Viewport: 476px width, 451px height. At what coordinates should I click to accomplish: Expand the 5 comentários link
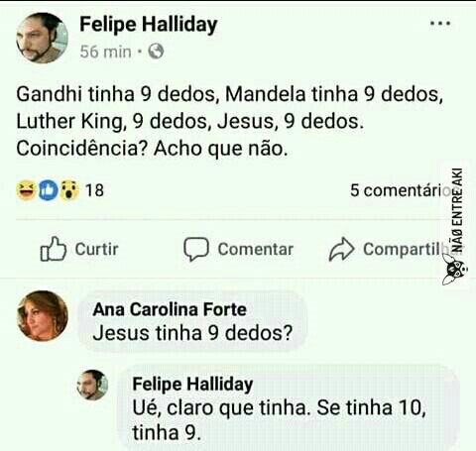pos(400,190)
